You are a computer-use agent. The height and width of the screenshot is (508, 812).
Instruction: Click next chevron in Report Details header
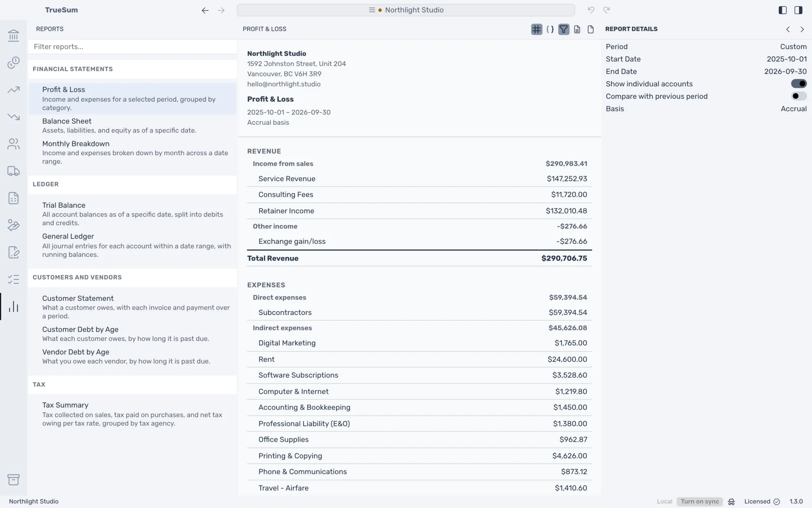[802, 29]
